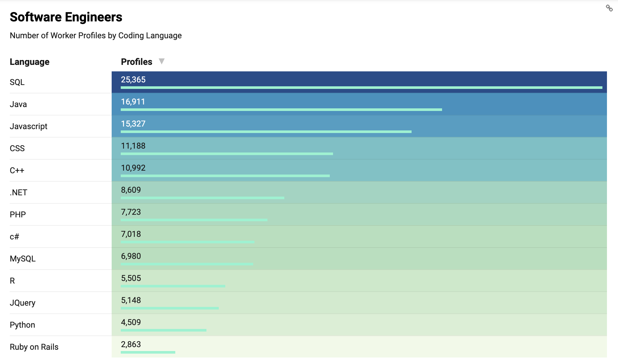
Task: Click the Software Engineers chart title
Action: tap(66, 17)
